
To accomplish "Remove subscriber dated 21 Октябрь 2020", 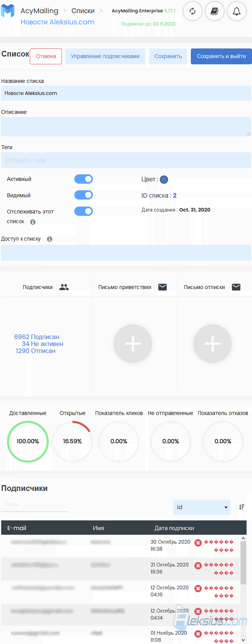I will point(198,566).
